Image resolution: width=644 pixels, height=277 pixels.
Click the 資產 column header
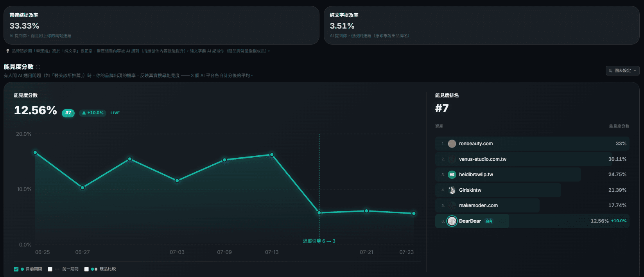[x=439, y=126]
